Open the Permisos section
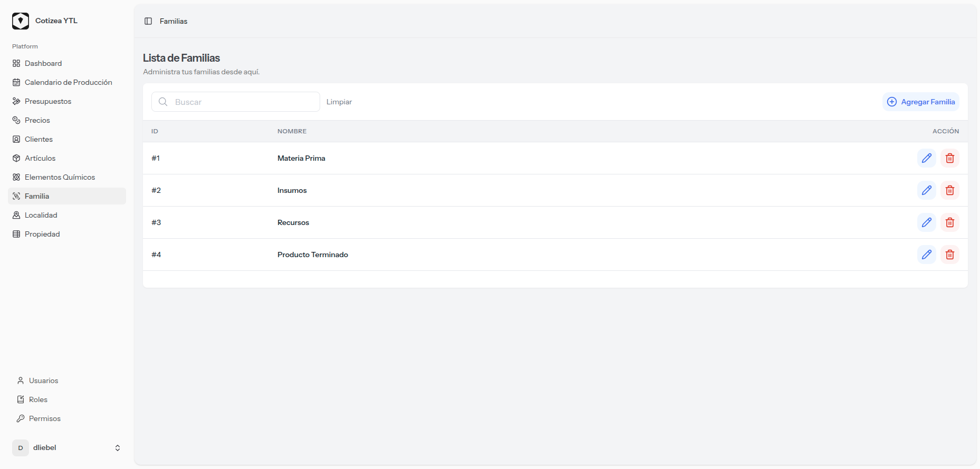Image resolution: width=980 pixels, height=469 pixels. 44,418
